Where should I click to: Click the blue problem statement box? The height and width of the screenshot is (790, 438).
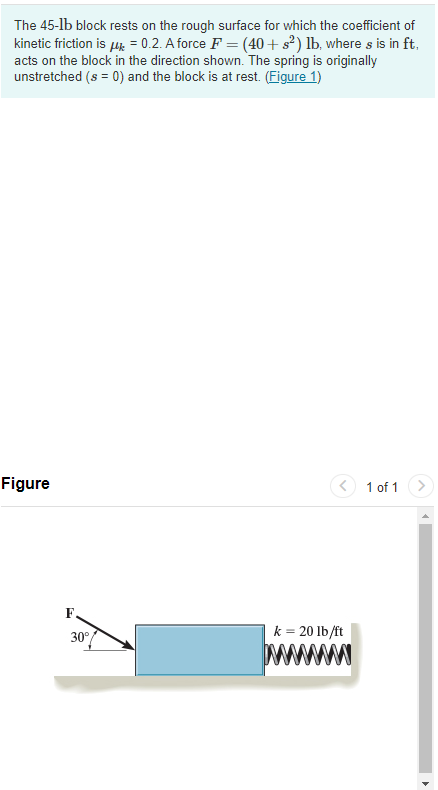(218, 52)
